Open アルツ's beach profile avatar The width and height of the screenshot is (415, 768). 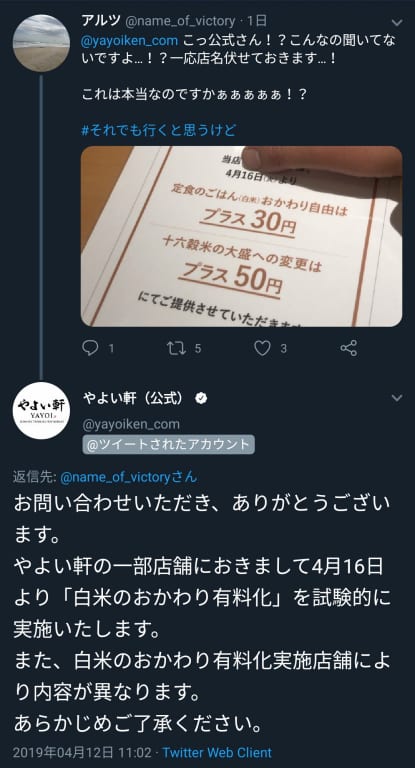point(41,43)
